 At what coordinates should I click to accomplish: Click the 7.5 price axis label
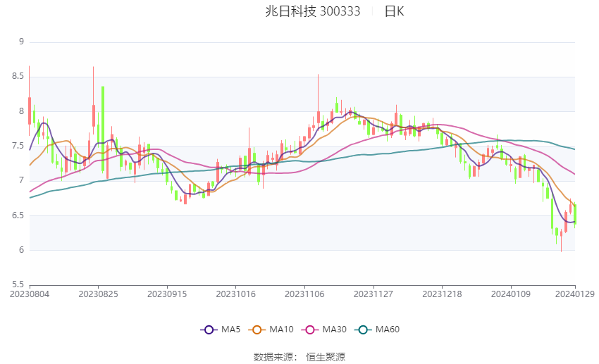tap(18, 146)
